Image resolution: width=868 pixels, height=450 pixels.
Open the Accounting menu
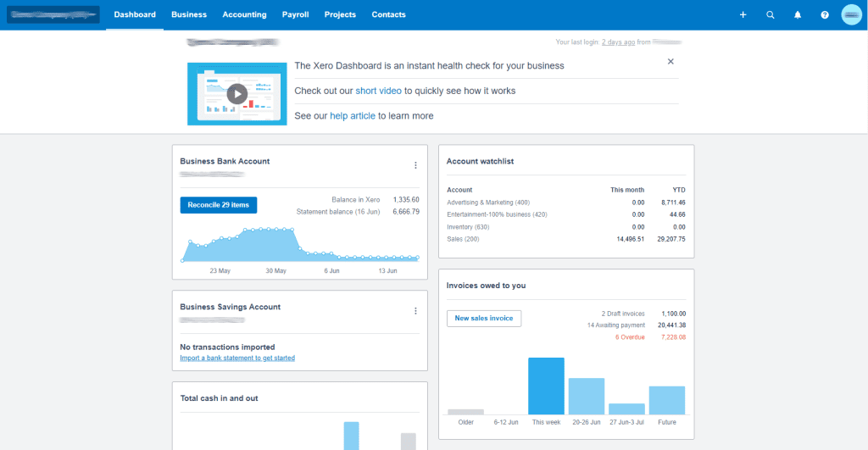(x=244, y=14)
